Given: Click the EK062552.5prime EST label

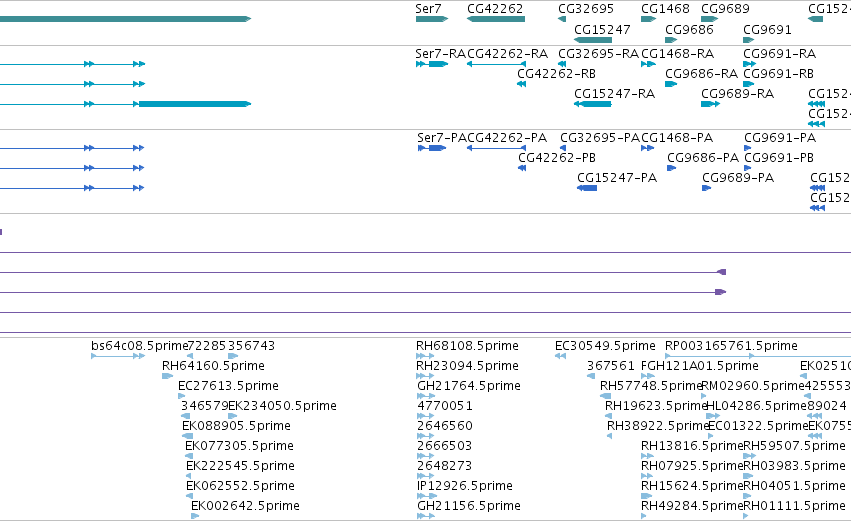Looking at the screenshot, I should click(x=240, y=486).
